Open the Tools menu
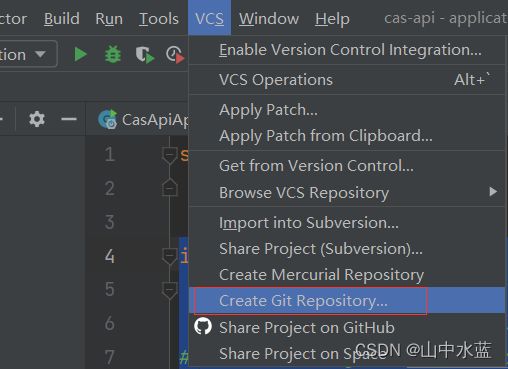Viewport: 508px width, 369px height. pos(159,19)
